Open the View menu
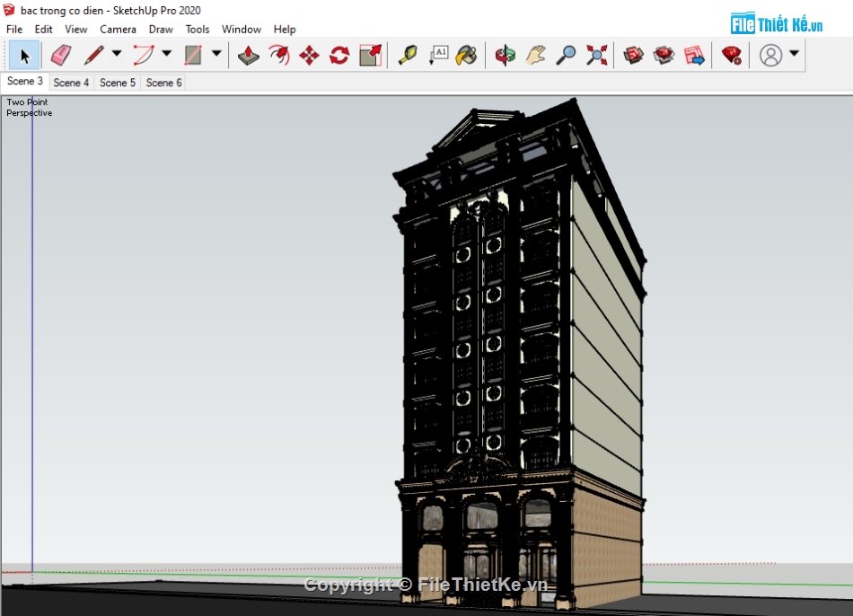853x616 pixels. click(x=76, y=30)
